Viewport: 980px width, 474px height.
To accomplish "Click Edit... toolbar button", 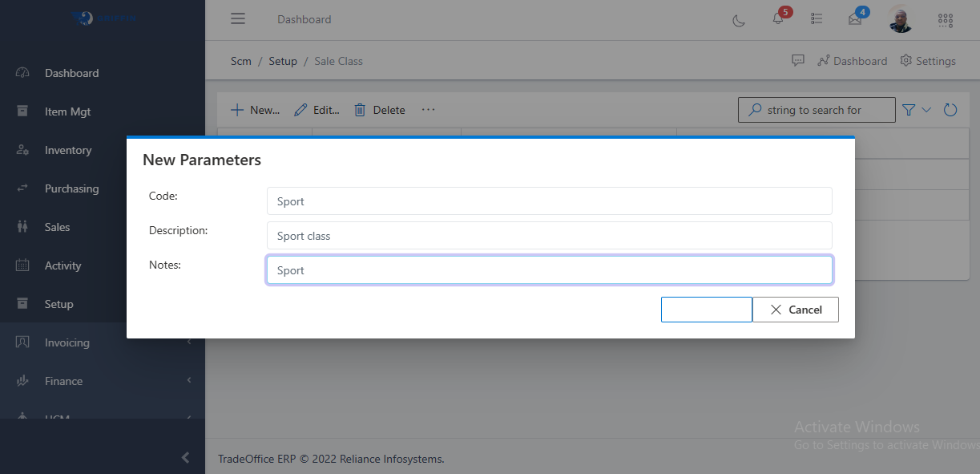I will (317, 110).
